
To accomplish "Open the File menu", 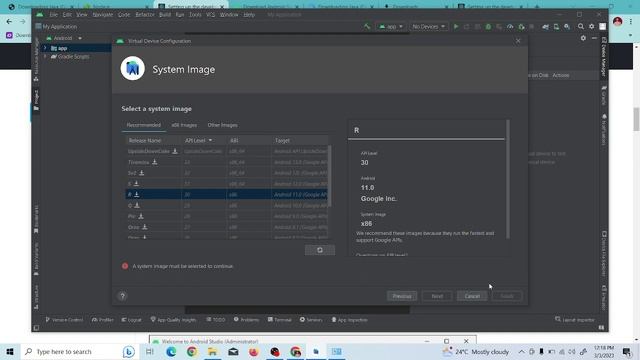I will click(53, 15).
